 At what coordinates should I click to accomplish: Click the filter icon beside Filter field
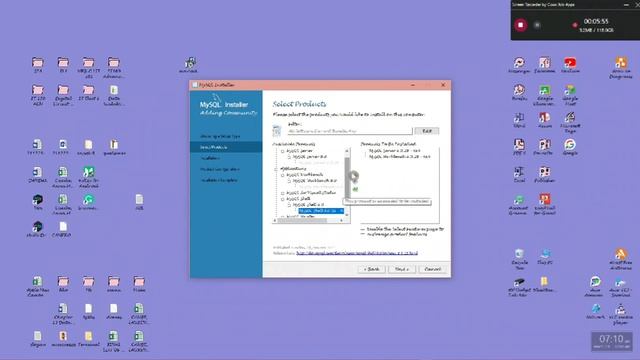277,131
